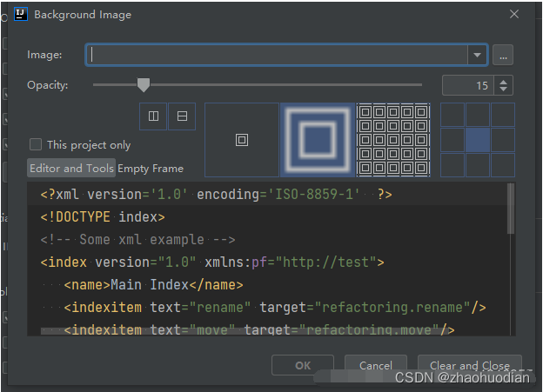Screen dimensions: 543x392
Task: Toggle the flip horizontally icon
Action: click(x=153, y=116)
